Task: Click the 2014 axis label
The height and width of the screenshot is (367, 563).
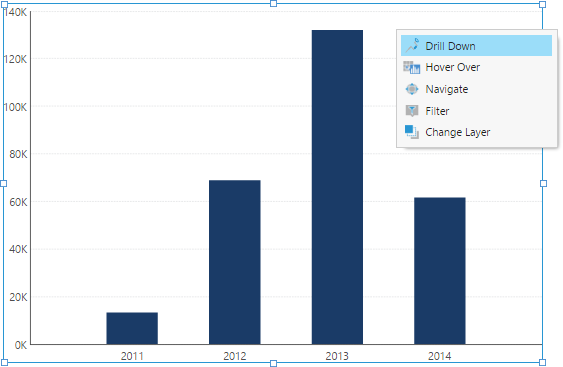Action: (x=440, y=356)
